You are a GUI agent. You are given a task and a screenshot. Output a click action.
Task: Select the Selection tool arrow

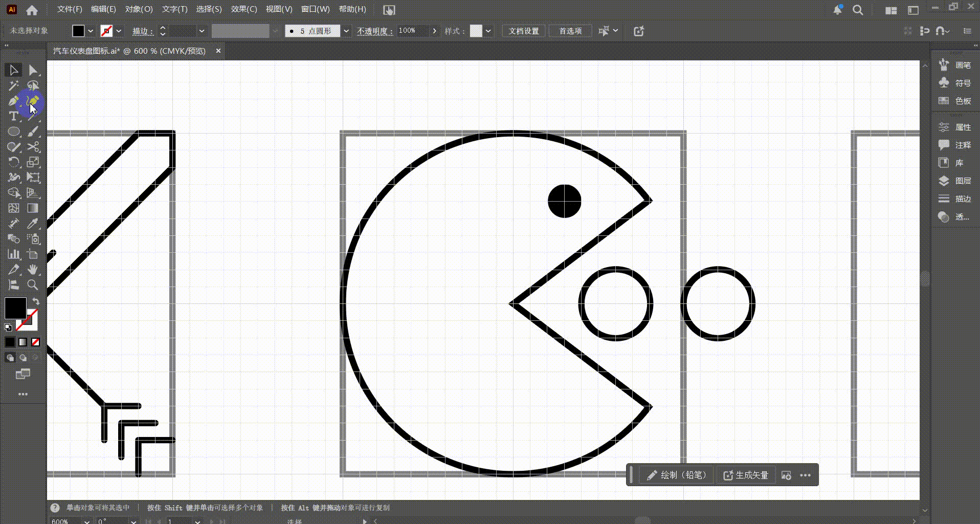(x=13, y=70)
